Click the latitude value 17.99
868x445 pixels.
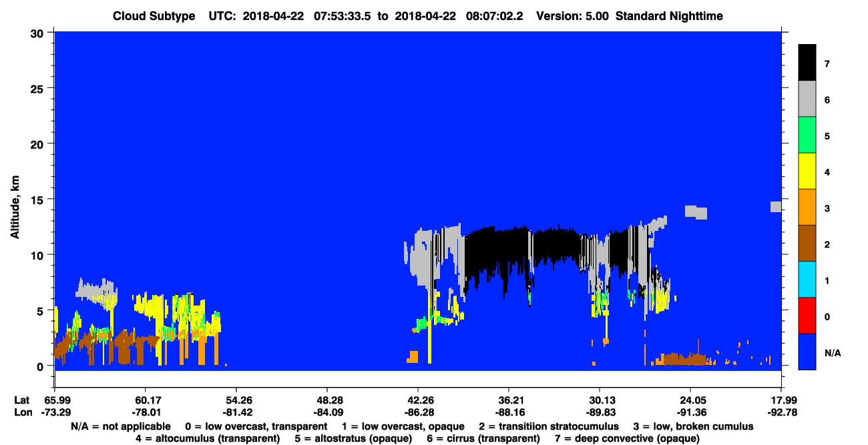click(x=781, y=400)
